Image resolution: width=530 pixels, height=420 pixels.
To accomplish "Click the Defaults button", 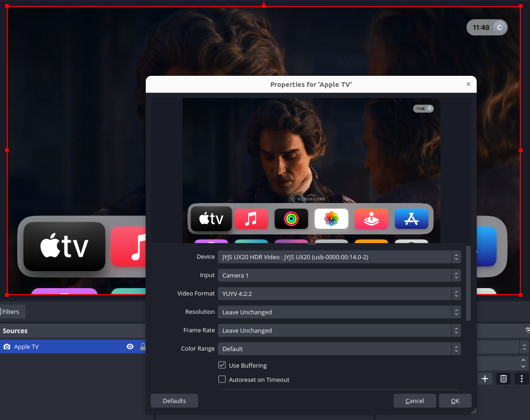I will coord(174,401).
